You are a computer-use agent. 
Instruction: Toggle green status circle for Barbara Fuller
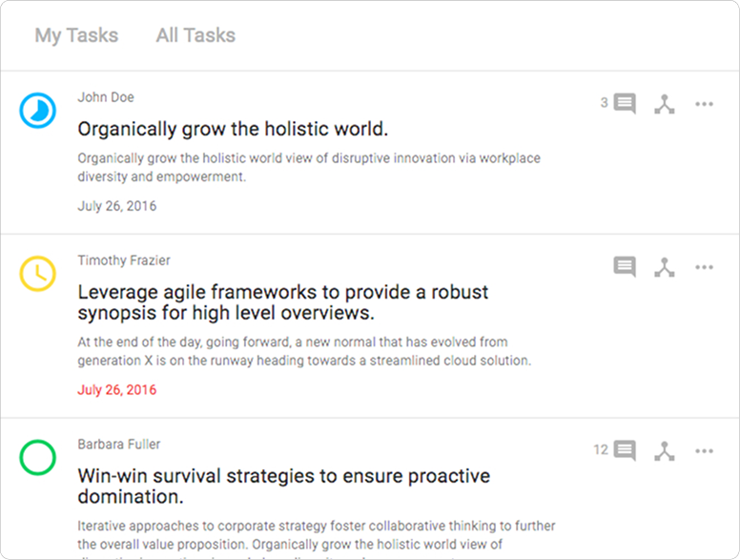tap(38, 457)
